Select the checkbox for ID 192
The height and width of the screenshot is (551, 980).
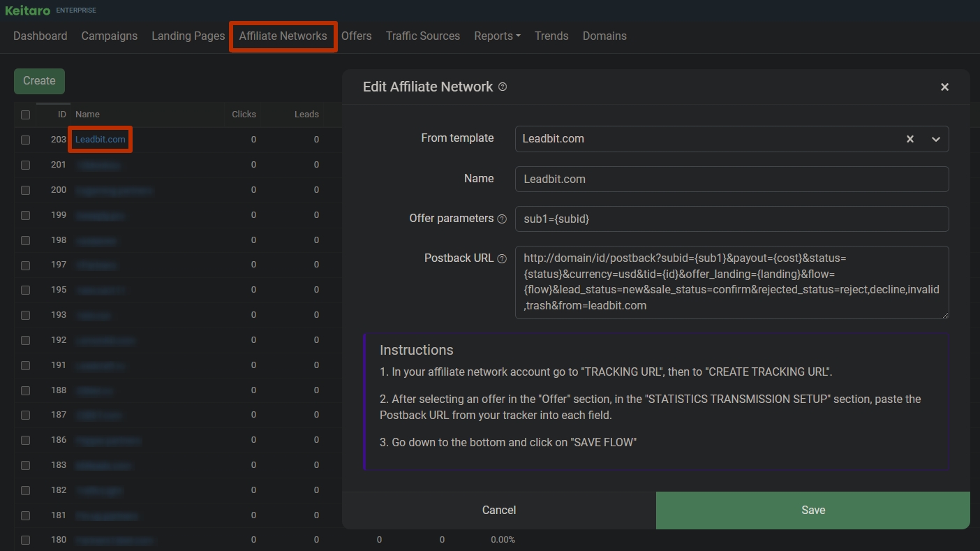coord(26,340)
